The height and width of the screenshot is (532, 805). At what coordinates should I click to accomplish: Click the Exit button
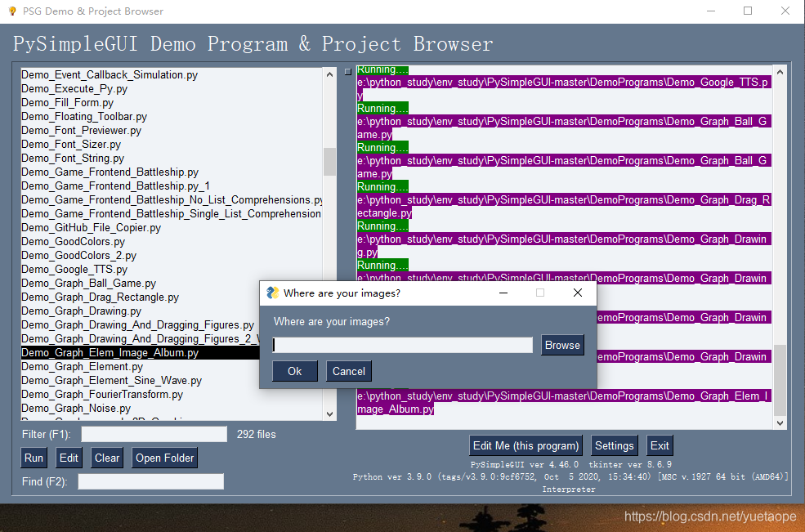point(660,445)
